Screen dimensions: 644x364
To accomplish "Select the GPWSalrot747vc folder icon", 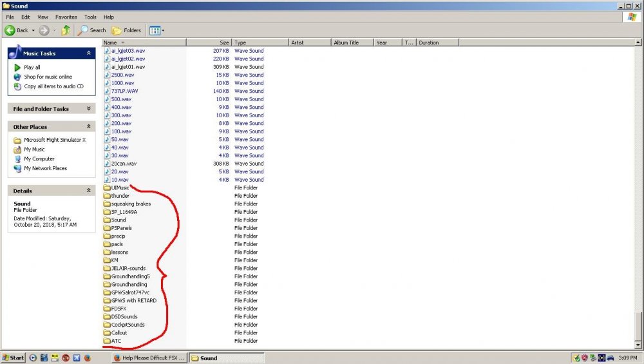I will click(x=107, y=292).
